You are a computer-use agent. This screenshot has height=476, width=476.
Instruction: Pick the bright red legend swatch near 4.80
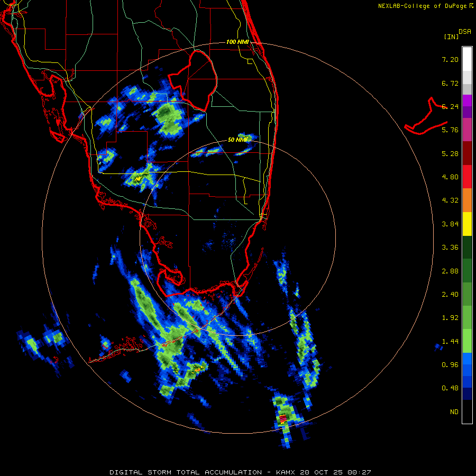tap(467, 177)
